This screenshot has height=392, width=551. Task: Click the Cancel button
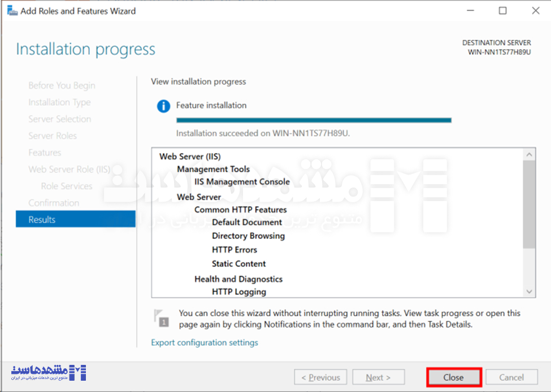pyautogui.click(x=511, y=377)
